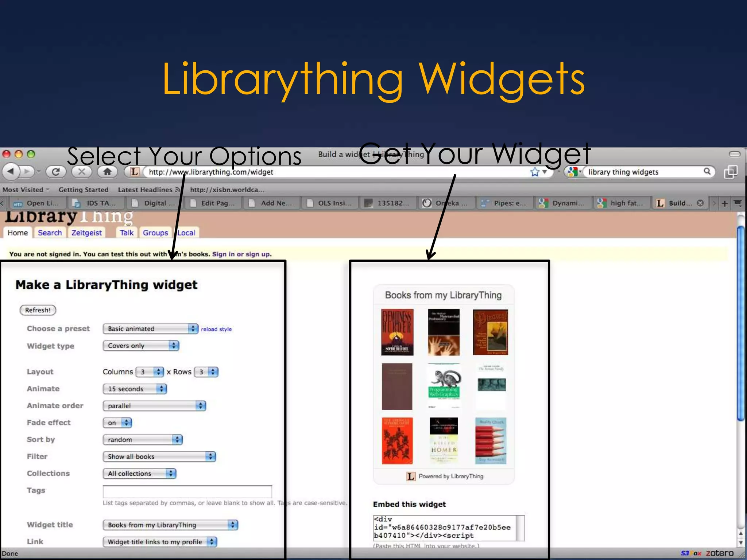Viewport: 747px width, 560px height.
Task: Click the bookmark star icon
Action: (x=535, y=172)
